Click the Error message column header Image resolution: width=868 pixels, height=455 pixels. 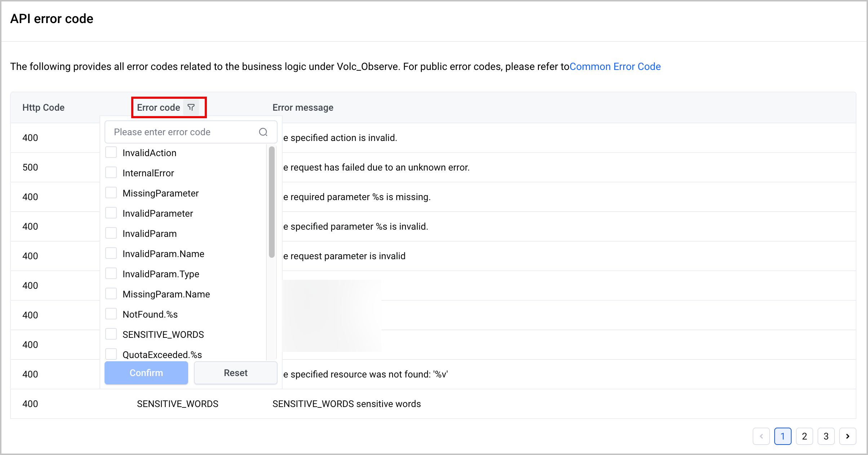(x=303, y=107)
